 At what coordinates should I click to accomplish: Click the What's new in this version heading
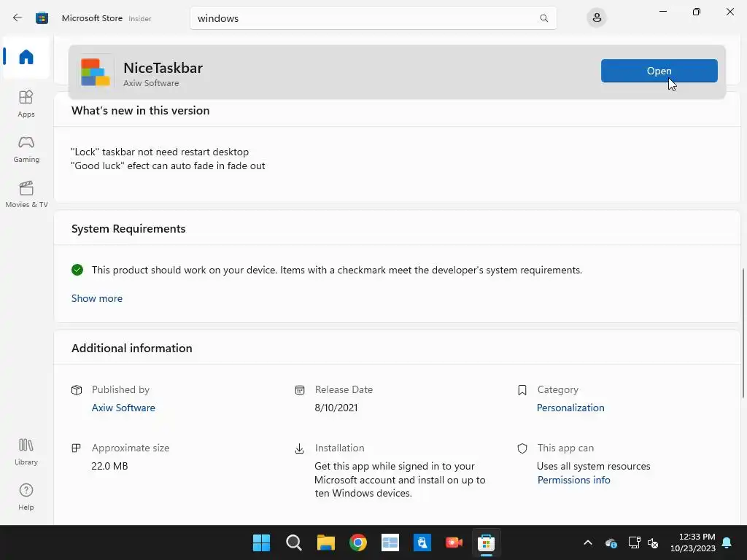pyautogui.click(x=141, y=111)
